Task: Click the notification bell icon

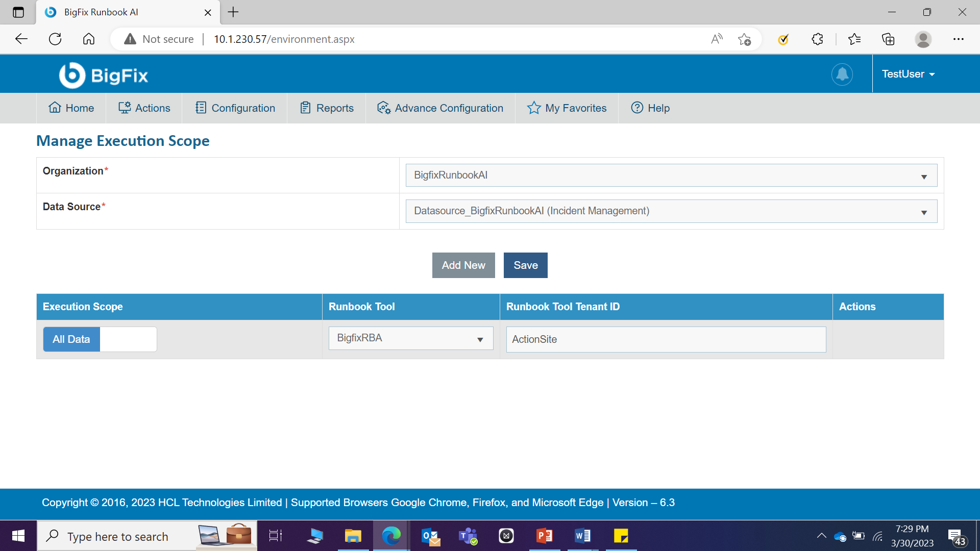Action: (842, 74)
